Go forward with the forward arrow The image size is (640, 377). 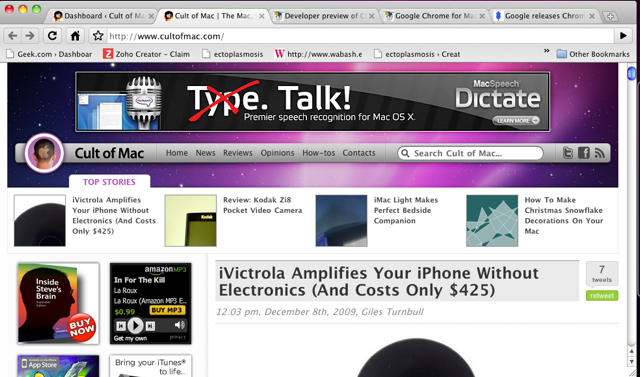(x=30, y=36)
